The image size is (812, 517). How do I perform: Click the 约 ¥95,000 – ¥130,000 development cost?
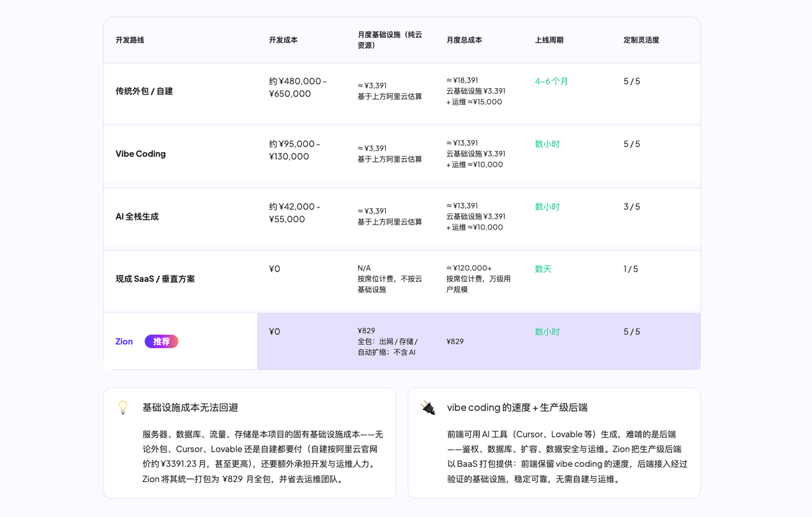click(295, 150)
